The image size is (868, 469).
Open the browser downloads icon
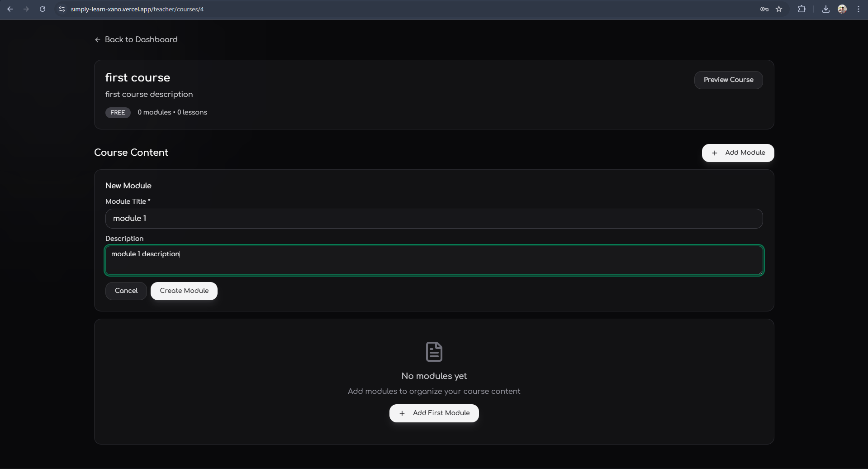click(825, 9)
